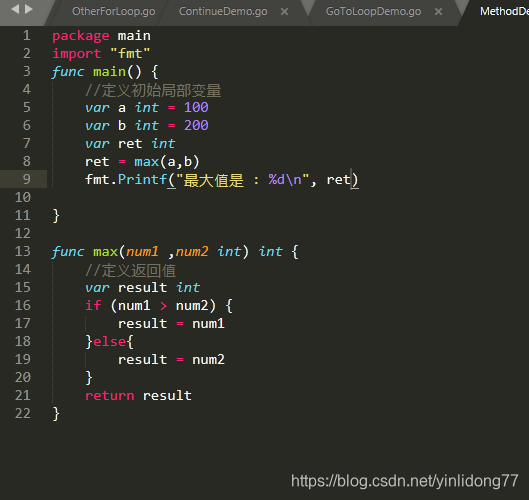Switch to the GoToLoopDemo.go tab
Screen dimensions: 529x500
click(373, 11)
